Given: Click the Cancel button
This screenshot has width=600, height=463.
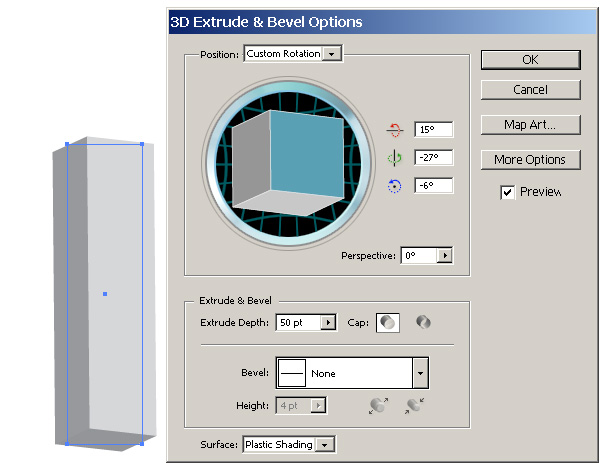Looking at the screenshot, I should [530, 90].
